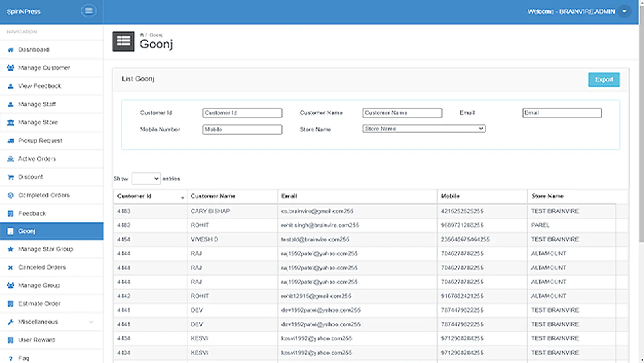Click the store name PAREL
This screenshot has height=363, width=644.
coord(540,225)
